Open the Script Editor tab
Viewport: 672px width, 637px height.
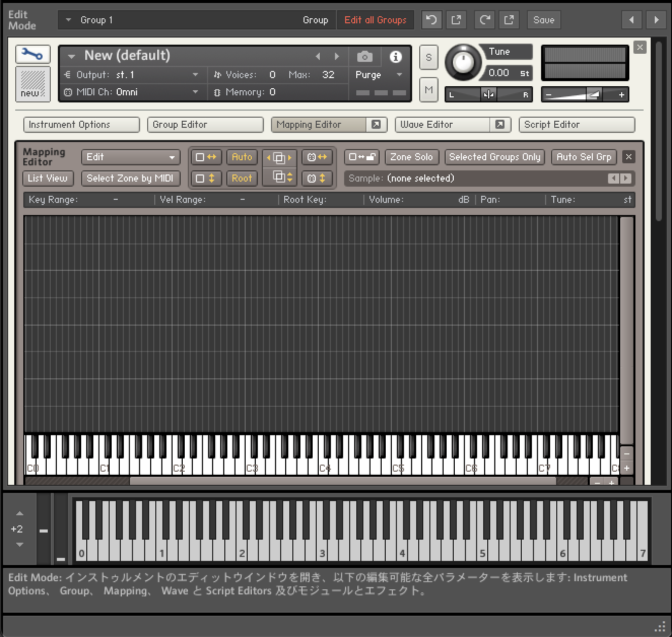577,125
